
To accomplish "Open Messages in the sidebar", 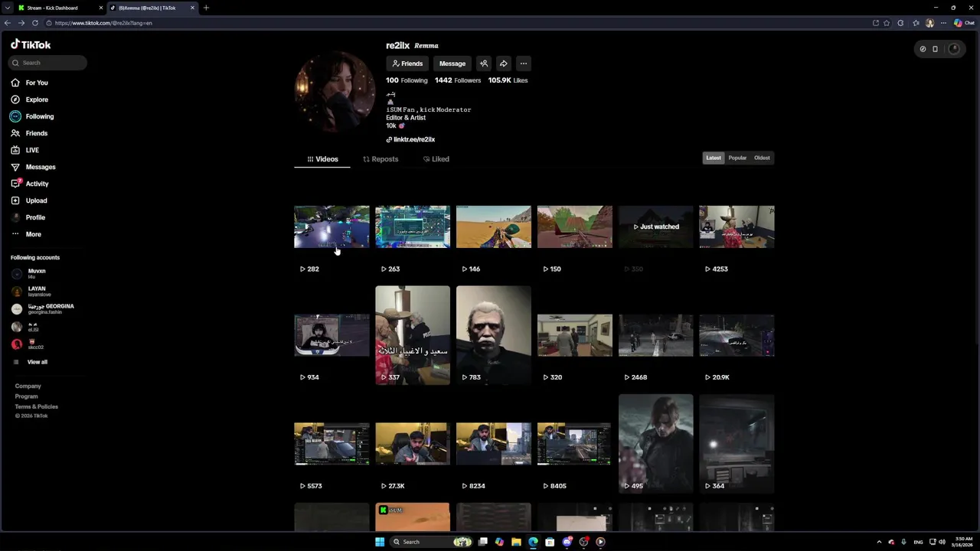I will (33, 167).
